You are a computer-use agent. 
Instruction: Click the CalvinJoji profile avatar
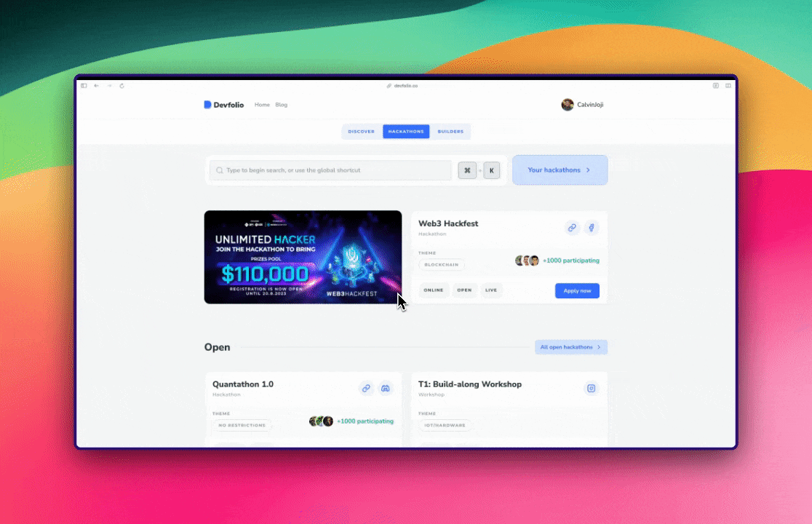point(568,105)
